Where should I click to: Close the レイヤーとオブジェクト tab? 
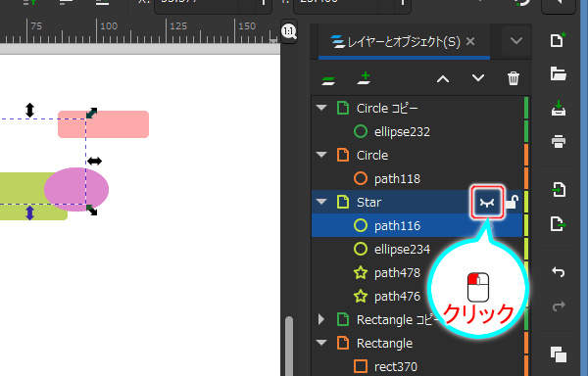point(470,41)
